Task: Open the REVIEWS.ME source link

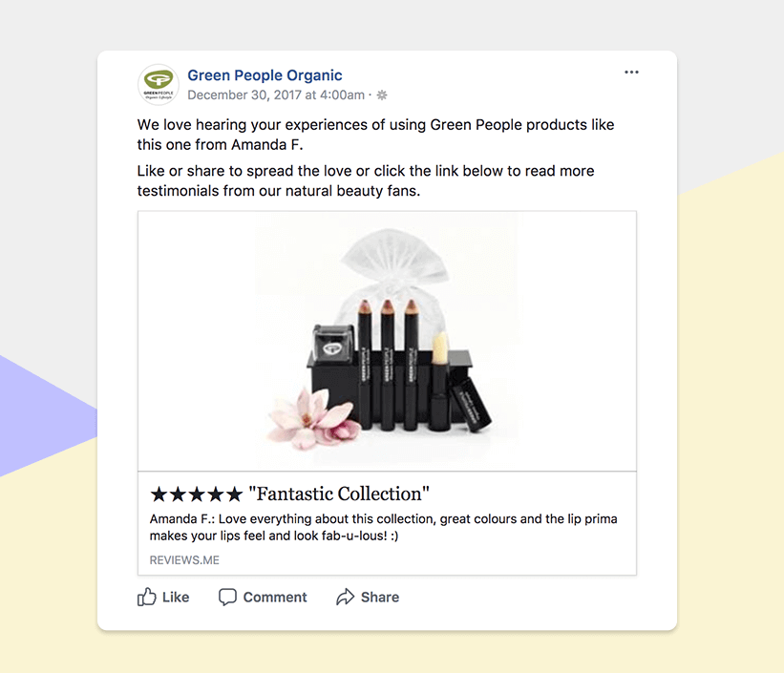Action: [184, 560]
